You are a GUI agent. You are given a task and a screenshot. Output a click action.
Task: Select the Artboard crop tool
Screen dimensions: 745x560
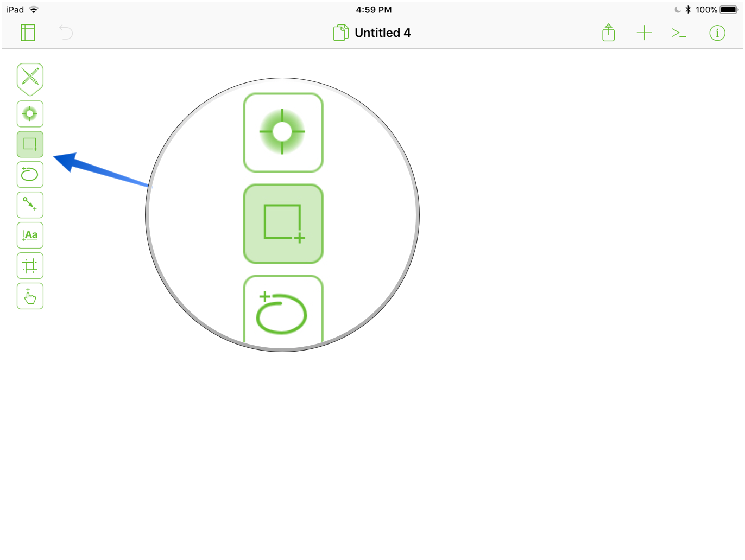click(x=30, y=266)
